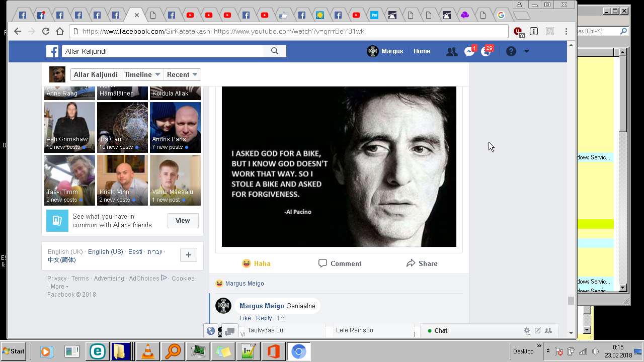Click the Windows Start button

pyautogui.click(x=14, y=351)
